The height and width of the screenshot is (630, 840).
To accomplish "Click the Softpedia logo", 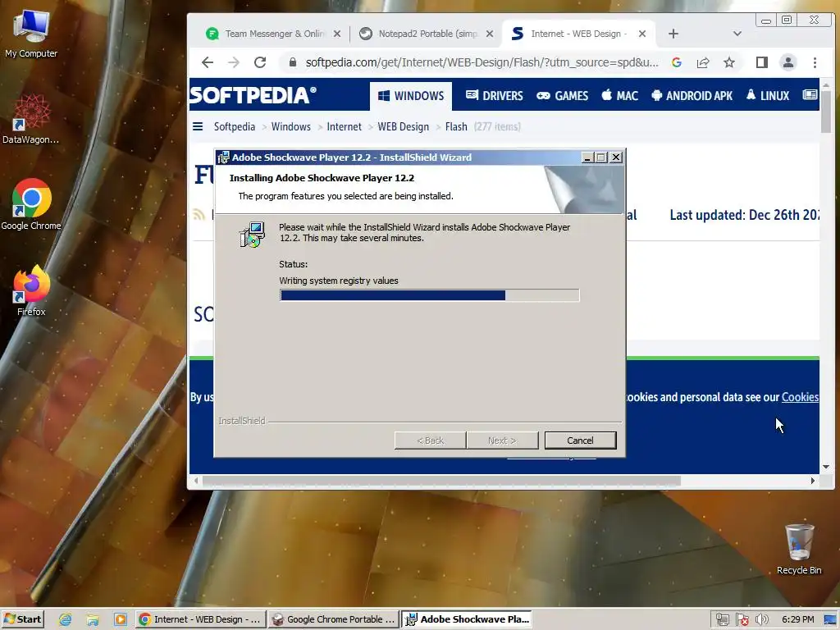I will pos(253,95).
